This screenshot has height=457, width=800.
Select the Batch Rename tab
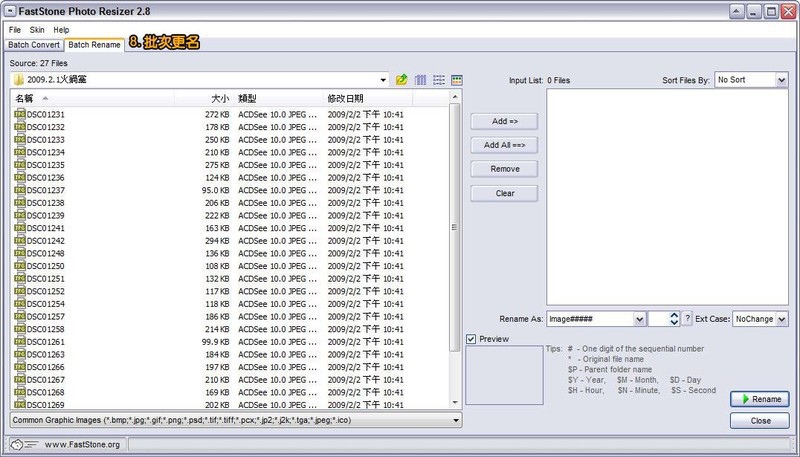(x=94, y=45)
